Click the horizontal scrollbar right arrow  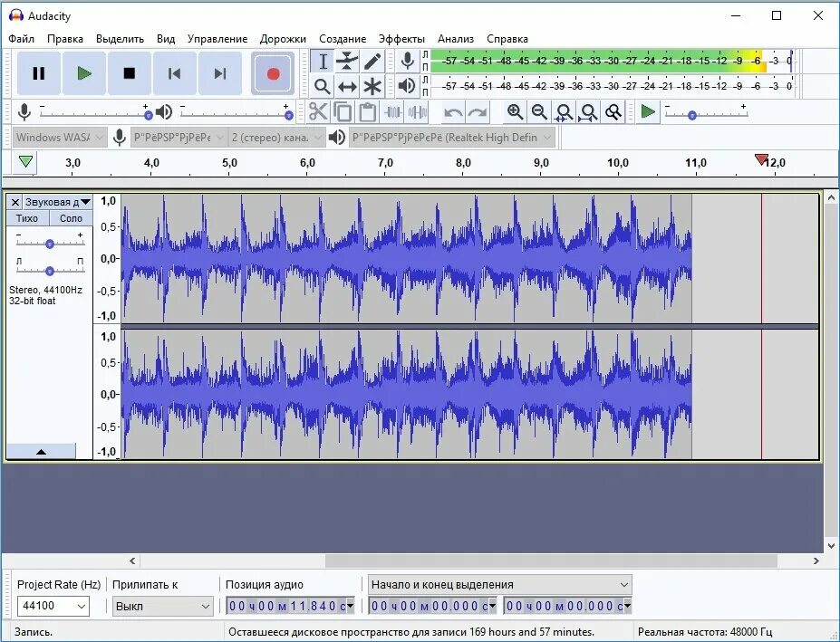816,561
